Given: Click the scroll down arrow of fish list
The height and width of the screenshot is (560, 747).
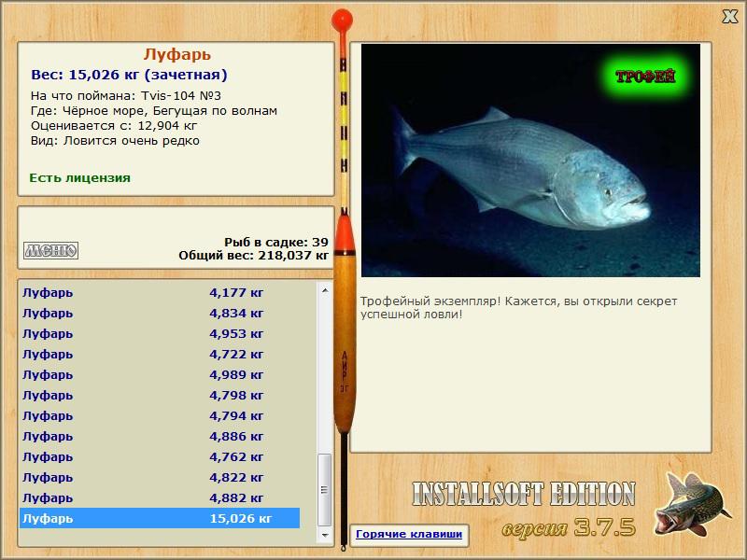Looking at the screenshot, I should tap(325, 535).
